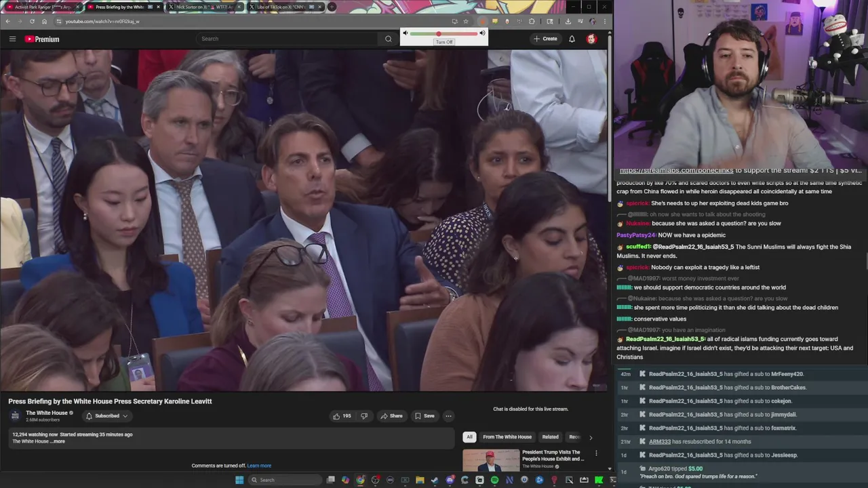Open The White House channel avatar
Screen dimensions: 868x488
(15, 415)
